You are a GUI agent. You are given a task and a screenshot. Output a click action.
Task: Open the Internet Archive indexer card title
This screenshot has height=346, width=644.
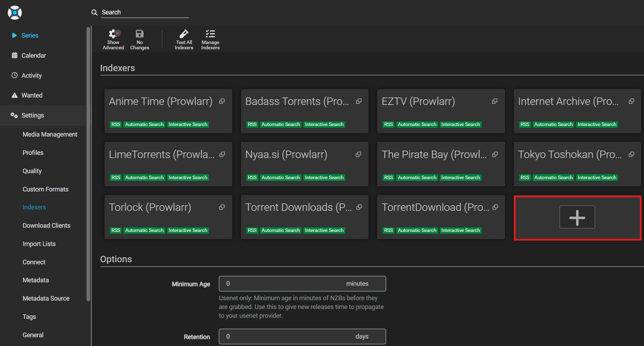tap(568, 101)
